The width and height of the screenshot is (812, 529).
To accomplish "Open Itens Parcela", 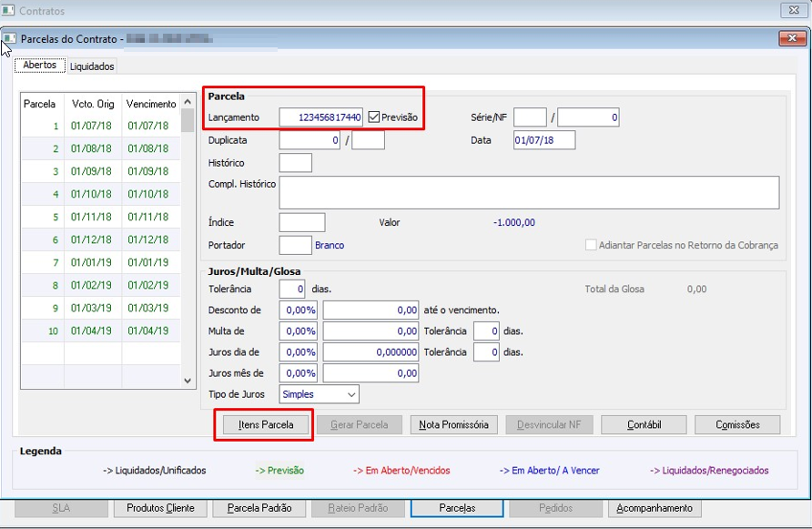I will click(x=266, y=425).
